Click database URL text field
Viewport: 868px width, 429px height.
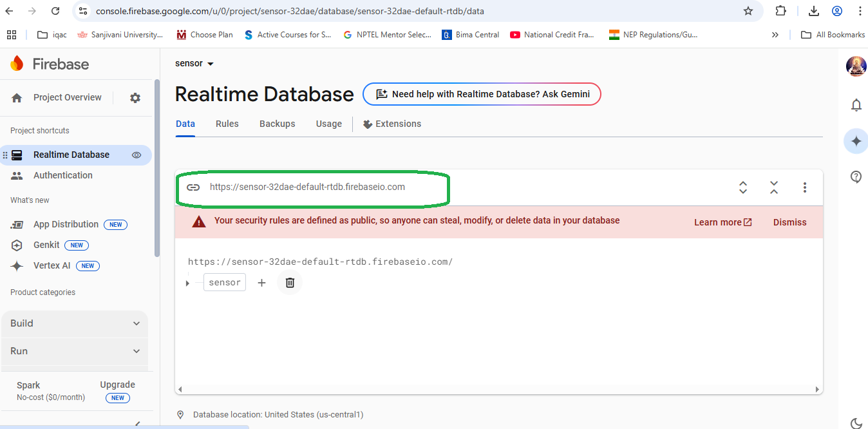click(307, 187)
